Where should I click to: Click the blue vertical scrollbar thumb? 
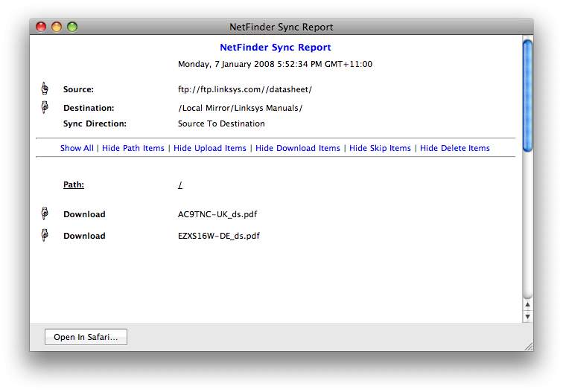(x=527, y=95)
